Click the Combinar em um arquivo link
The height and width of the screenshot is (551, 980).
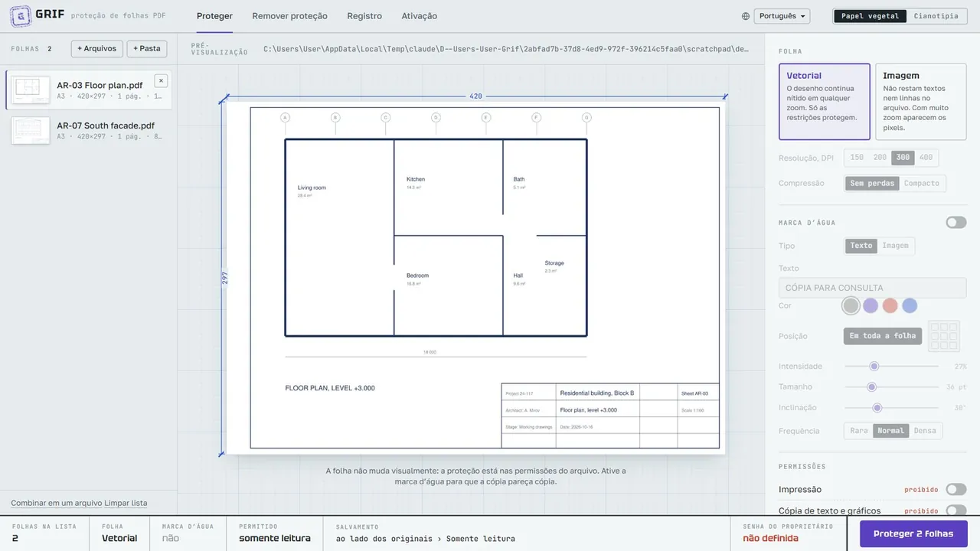pyautogui.click(x=57, y=503)
